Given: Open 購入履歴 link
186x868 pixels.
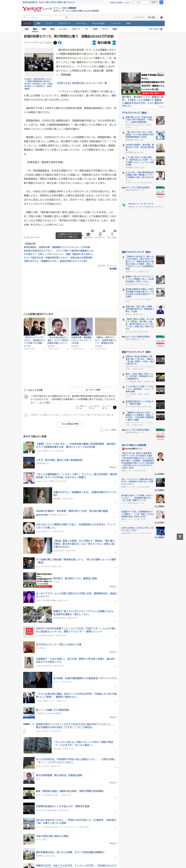Looking at the screenshot, I should click(x=152, y=17).
